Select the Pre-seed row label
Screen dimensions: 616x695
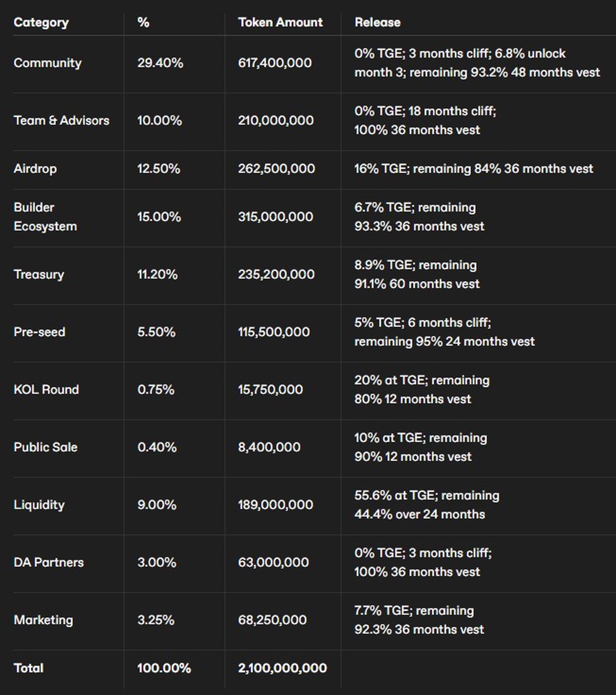click(40, 332)
